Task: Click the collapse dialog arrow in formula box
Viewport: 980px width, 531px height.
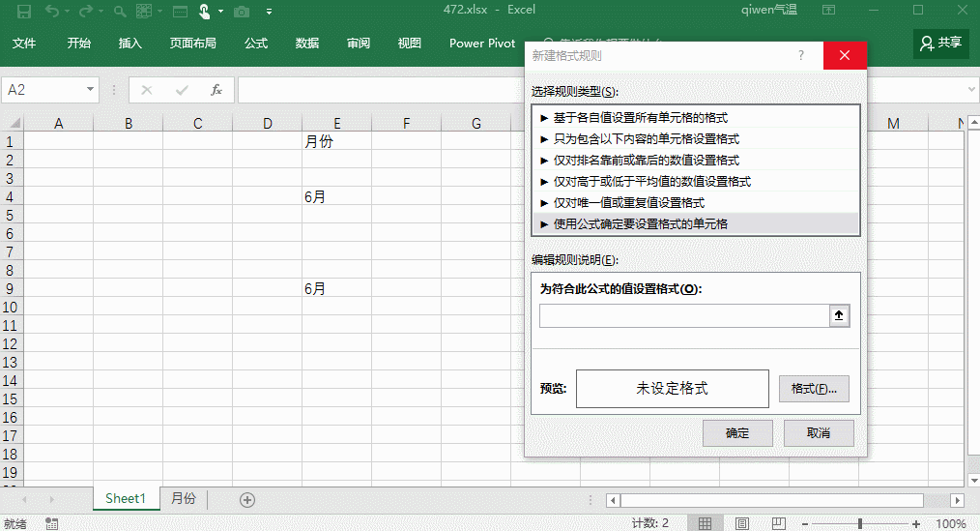Action: 839,315
